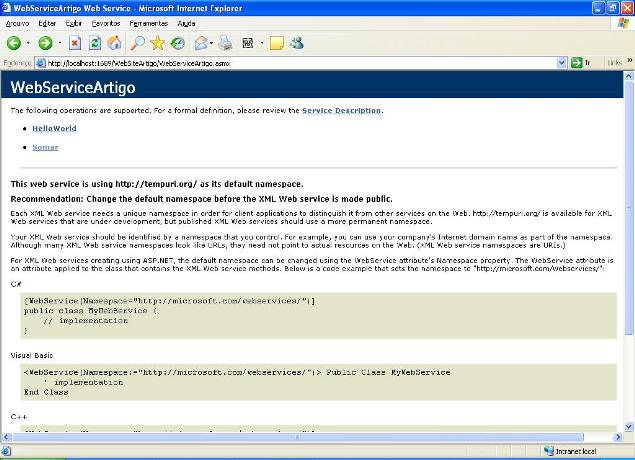
Task: Click the Back navigation arrow
Action: [14, 43]
